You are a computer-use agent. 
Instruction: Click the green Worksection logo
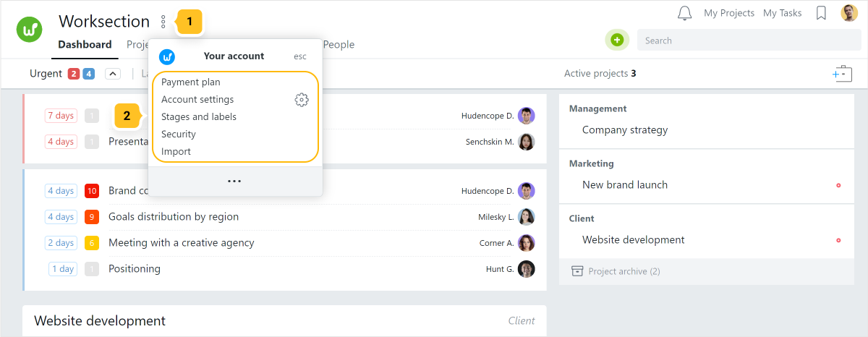(x=30, y=29)
